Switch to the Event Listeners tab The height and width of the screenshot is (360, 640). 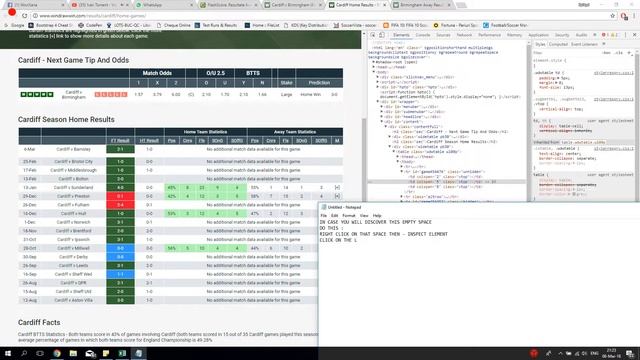(x=584, y=44)
